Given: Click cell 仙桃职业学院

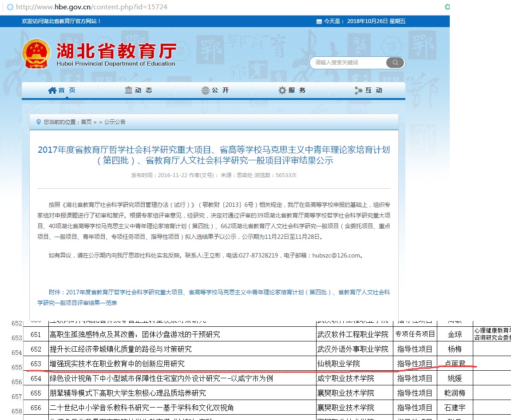Looking at the screenshot, I should (x=355, y=364).
